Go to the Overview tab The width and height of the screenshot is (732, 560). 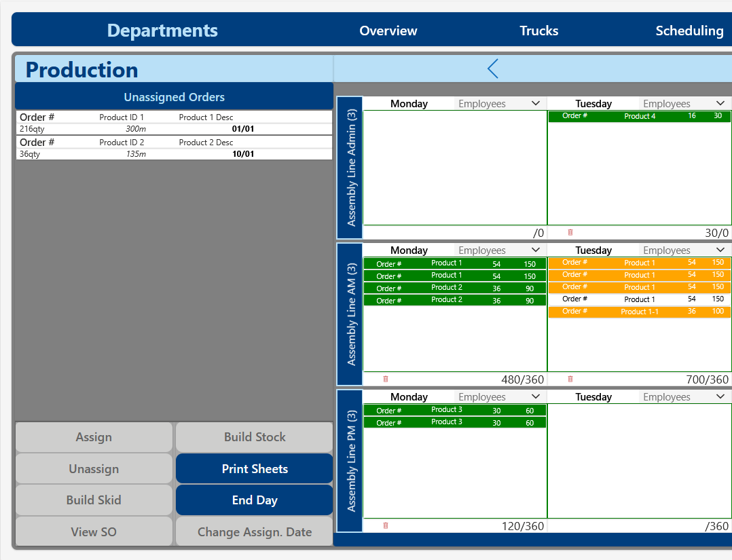pyautogui.click(x=388, y=31)
